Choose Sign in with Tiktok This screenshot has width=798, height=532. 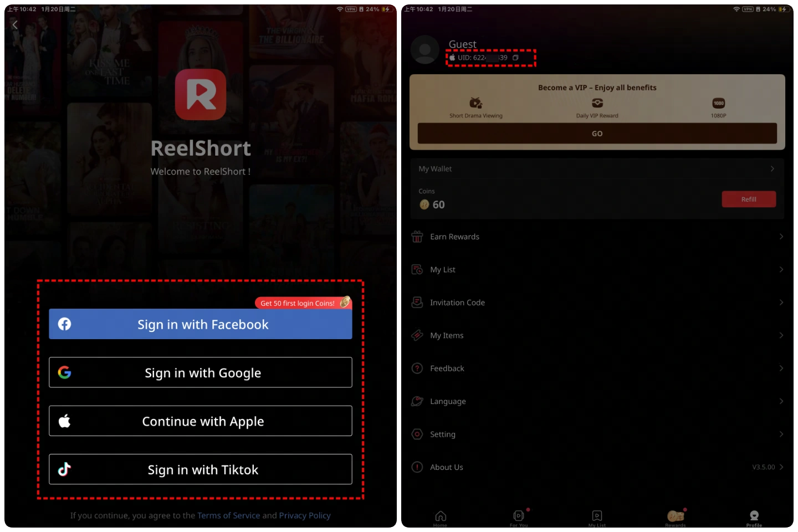pyautogui.click(x=201, y=469)
